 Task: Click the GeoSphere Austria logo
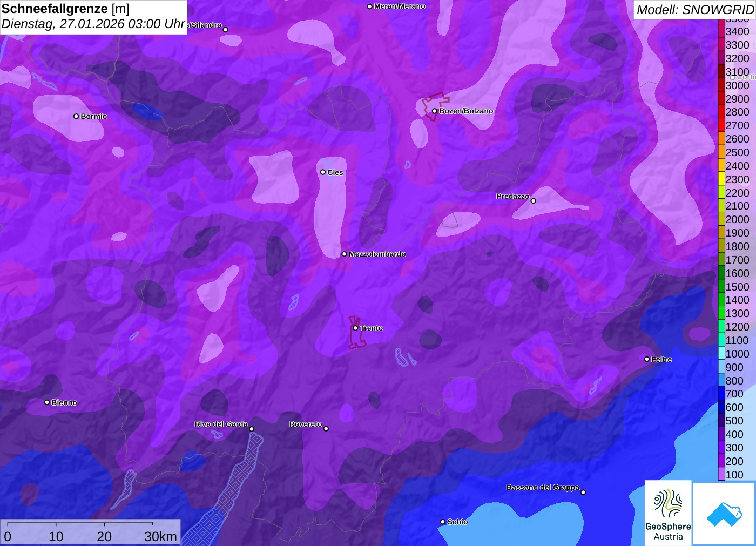click(668, 513)
